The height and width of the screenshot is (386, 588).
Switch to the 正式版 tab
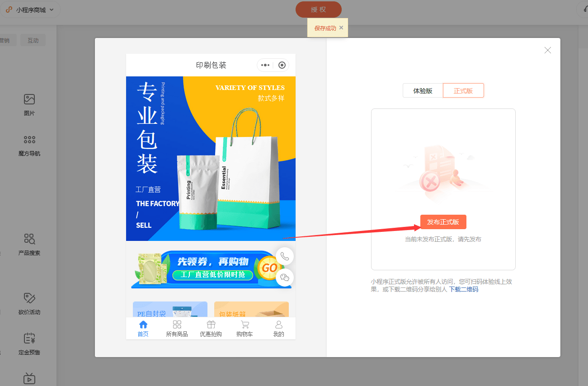point(463,90)
